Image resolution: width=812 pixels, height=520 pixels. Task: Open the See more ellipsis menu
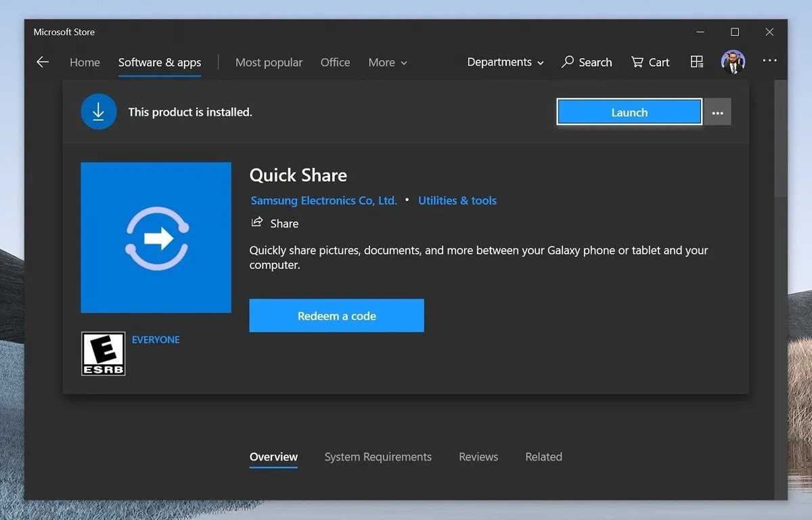769,61
